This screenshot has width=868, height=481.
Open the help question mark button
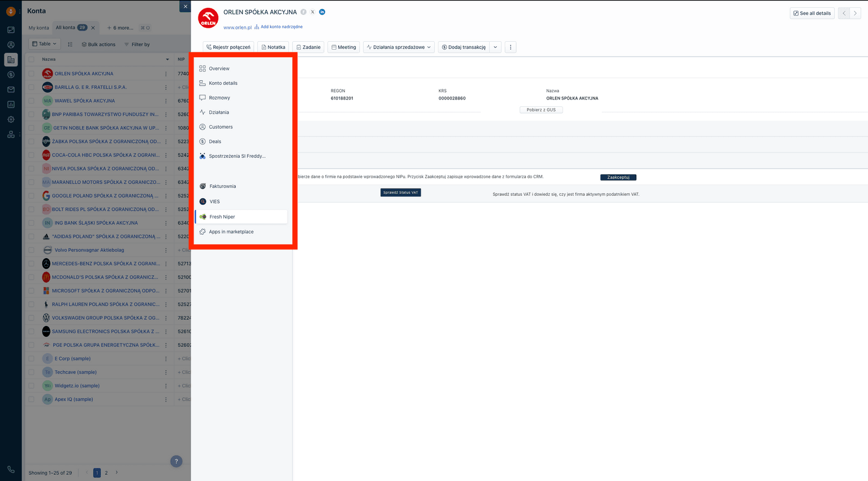(176, 461)
